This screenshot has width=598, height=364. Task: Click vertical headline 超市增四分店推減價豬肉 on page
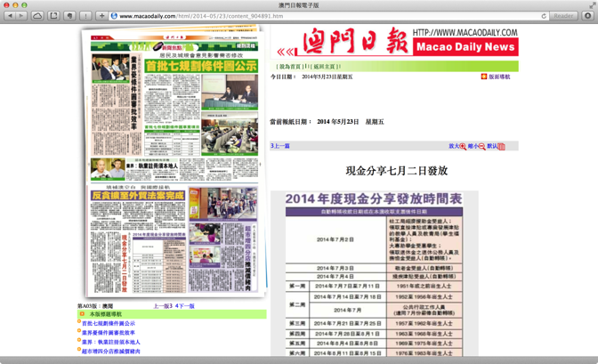[248, 258]
